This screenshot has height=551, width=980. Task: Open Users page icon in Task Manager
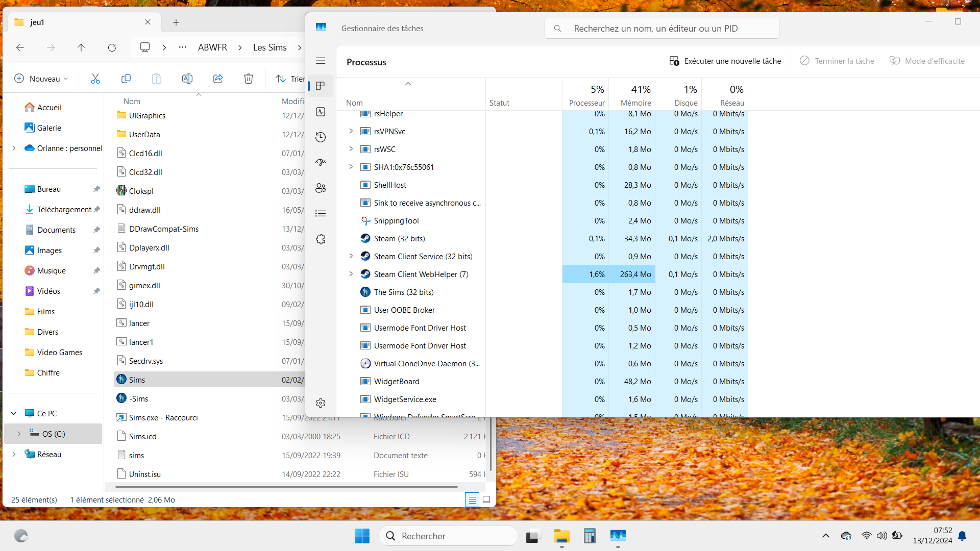(321, 188)
